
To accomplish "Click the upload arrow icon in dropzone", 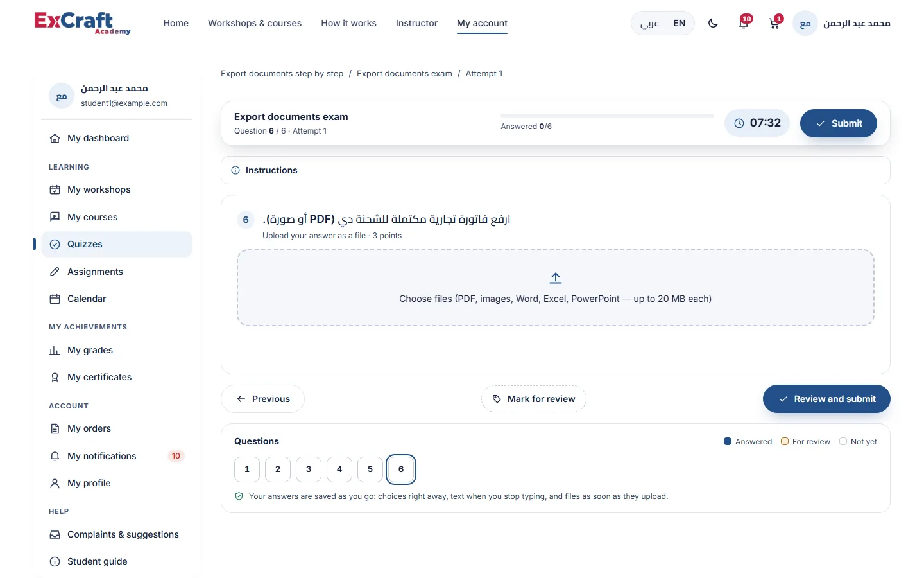I will 556,278.
